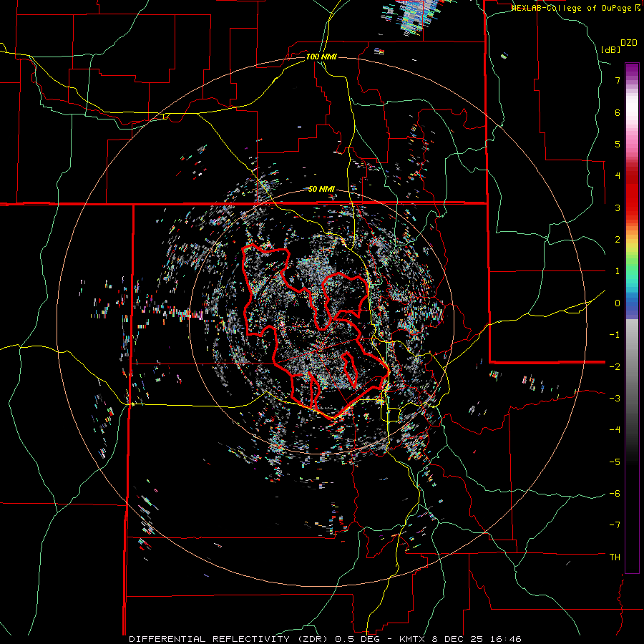Click the "[dB]" units label
Screen dimensions: 644x644
tap(611, 49)
